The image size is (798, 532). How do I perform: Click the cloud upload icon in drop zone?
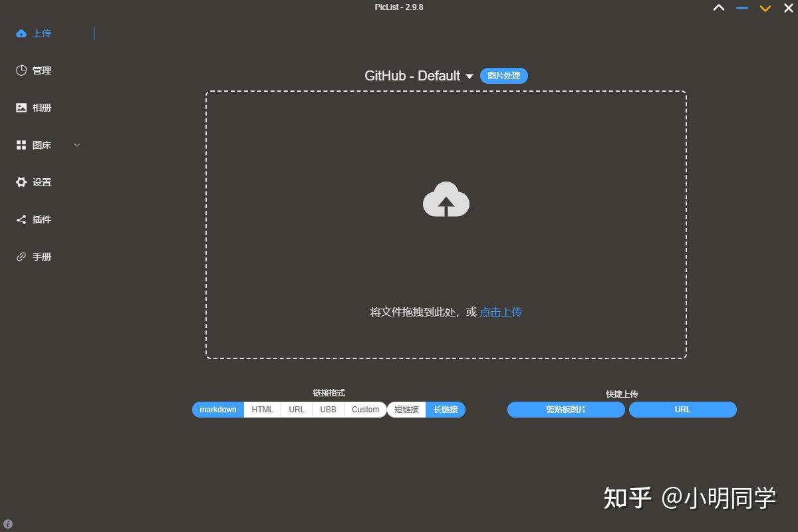446,199
